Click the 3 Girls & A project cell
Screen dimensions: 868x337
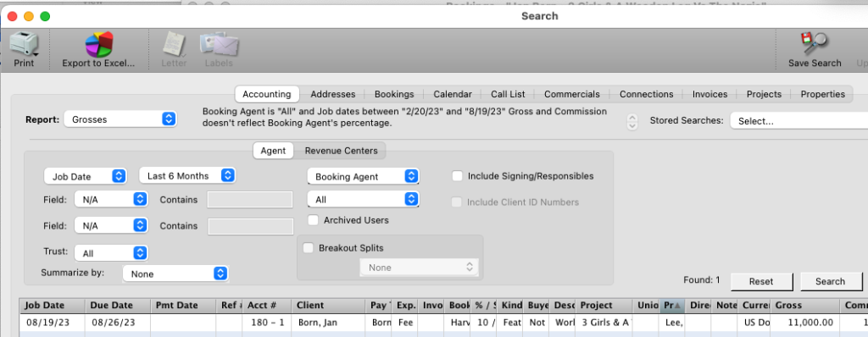point(604,322)
